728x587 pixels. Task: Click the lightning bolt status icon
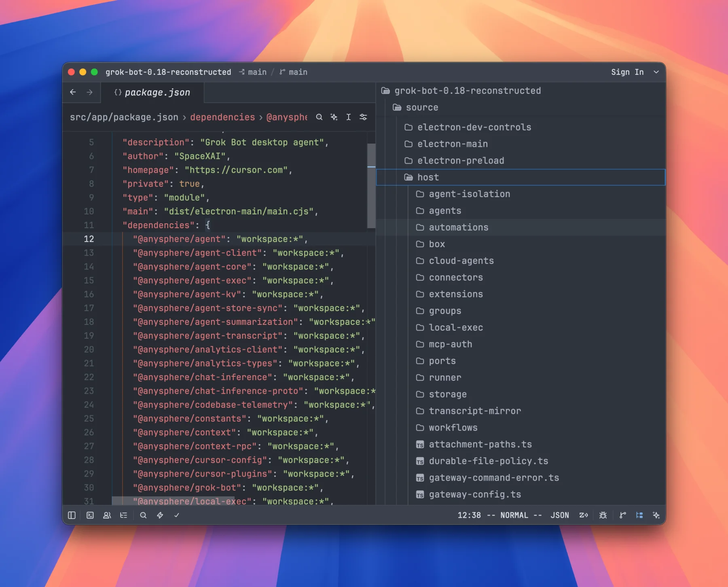[160, 515]
